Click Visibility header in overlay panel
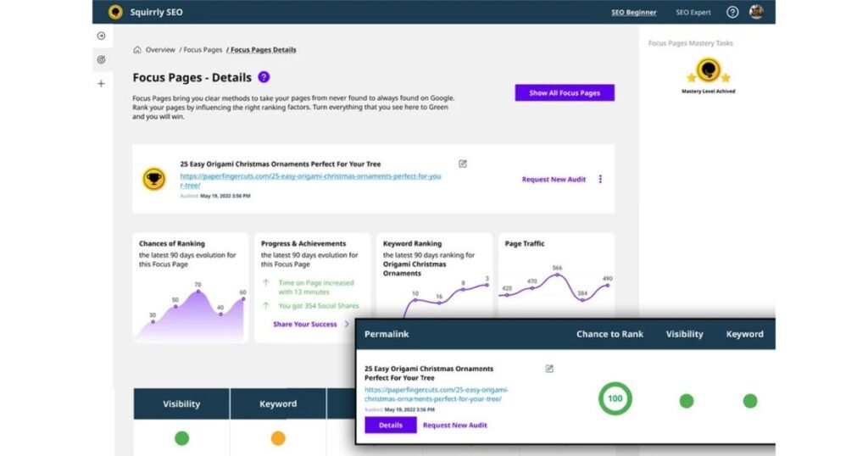 (x=684, y=334)
